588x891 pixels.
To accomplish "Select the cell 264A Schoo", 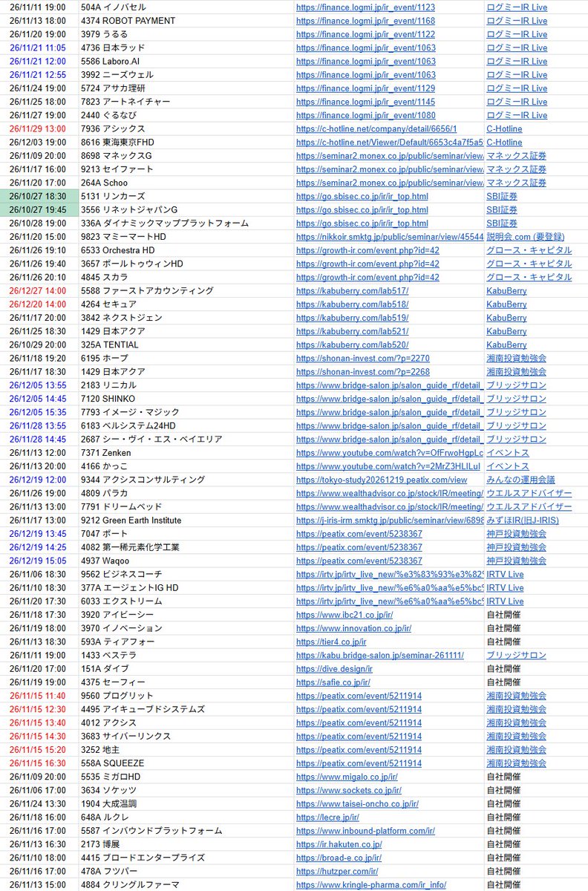I will point(104,183).
